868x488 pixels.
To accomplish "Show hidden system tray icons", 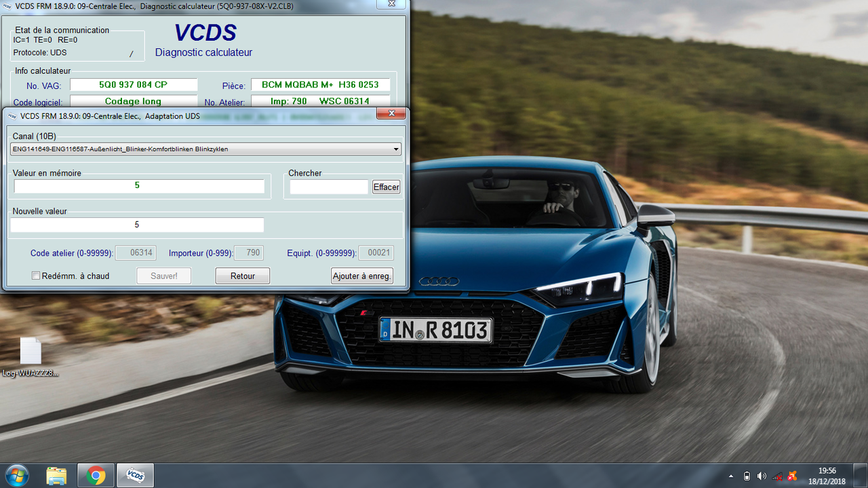I will pyautogui.click(x=731, y=476).
